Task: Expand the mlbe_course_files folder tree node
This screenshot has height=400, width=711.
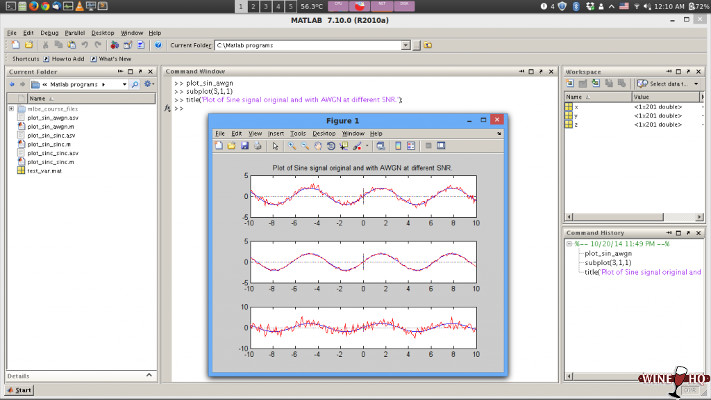Action: click(x=11, y=109)
